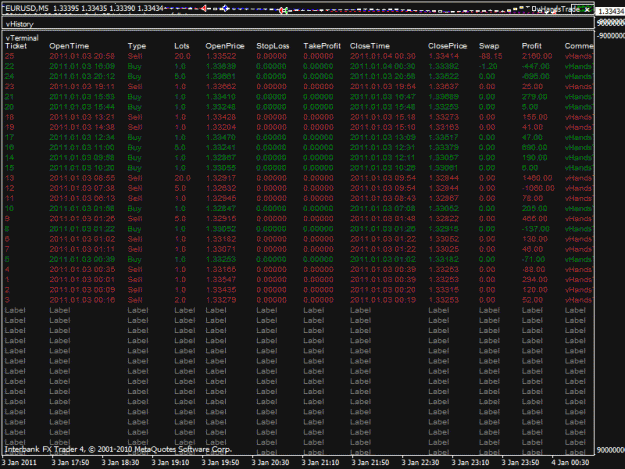Click the Interbank FX Trader 4 copyright text

(x=118, y=449)
